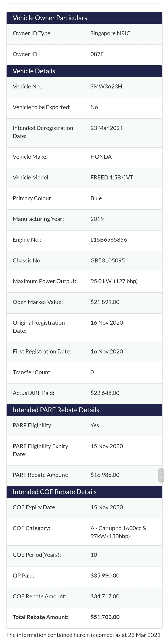Click the engine number L15B6565856
168x644 pixels.
pyautogui.click(x=109, y=239)
